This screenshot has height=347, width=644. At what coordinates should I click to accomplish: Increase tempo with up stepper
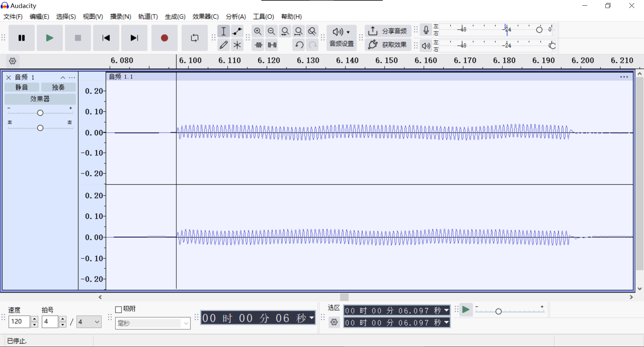point(35,319)
